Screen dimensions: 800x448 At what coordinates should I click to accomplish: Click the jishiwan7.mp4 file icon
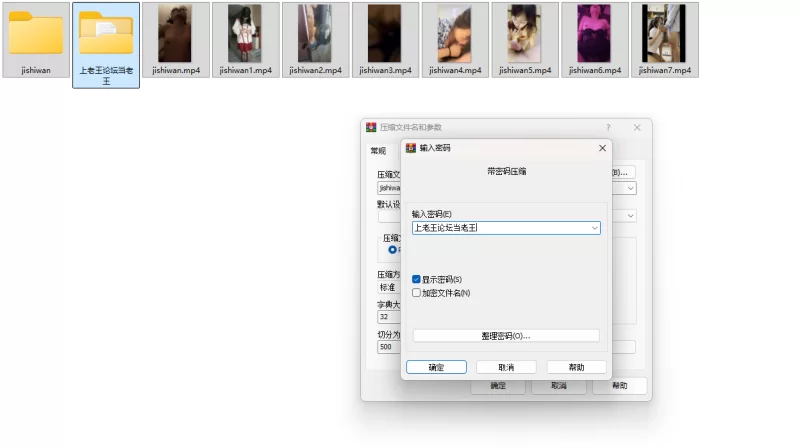665,33
